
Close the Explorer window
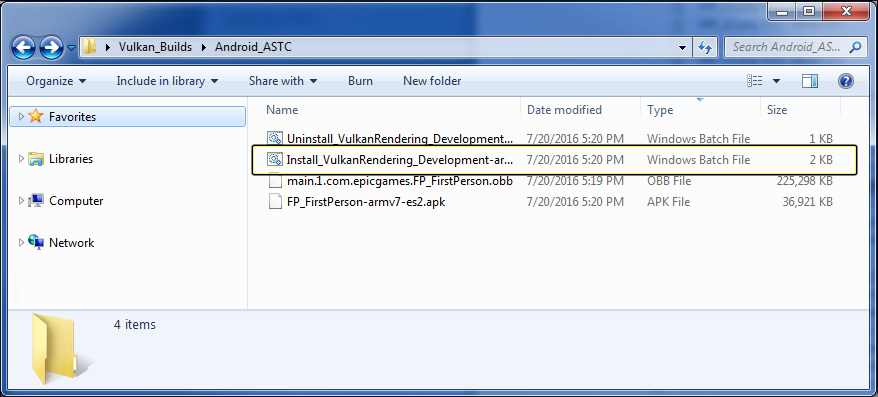(846, 11)
